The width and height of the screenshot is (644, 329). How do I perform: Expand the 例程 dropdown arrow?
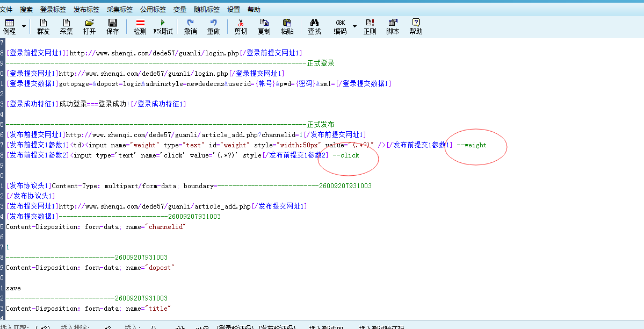[x=24, y=26]
